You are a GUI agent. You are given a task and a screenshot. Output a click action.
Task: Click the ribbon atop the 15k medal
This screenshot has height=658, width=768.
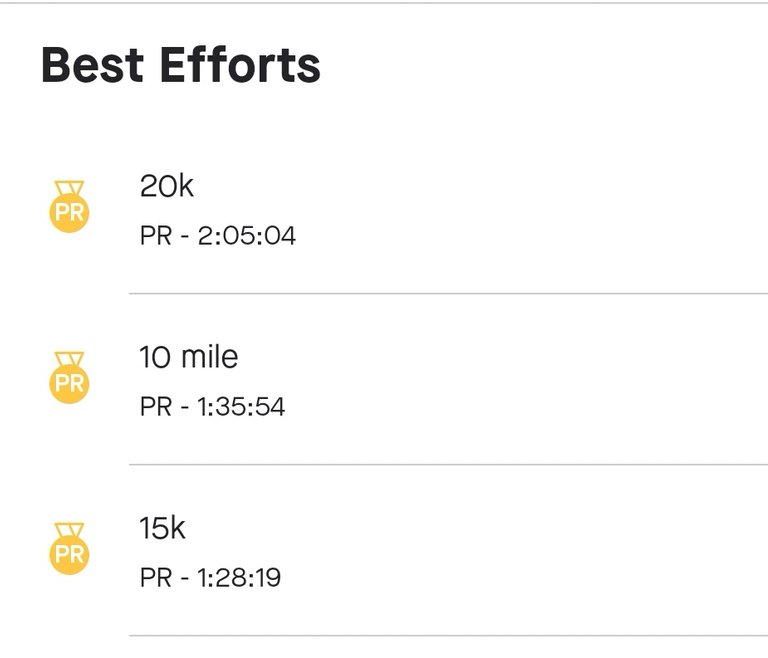point(69,531)
